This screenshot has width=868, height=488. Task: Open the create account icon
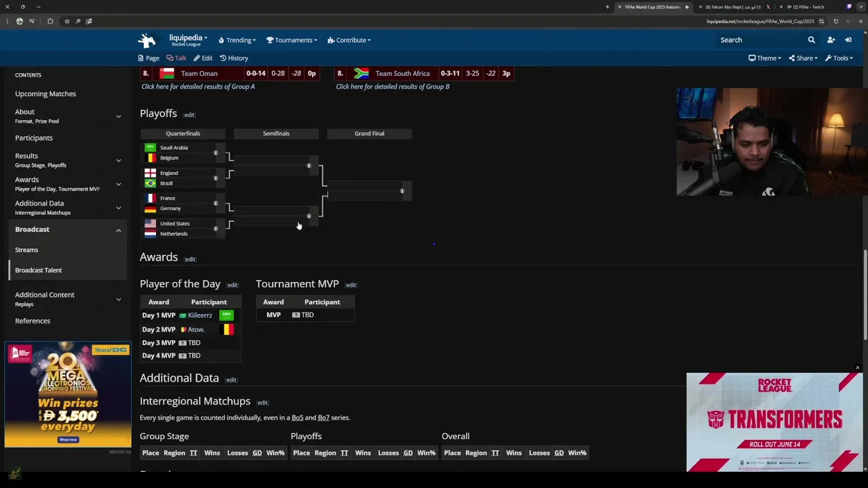point(831,40)
